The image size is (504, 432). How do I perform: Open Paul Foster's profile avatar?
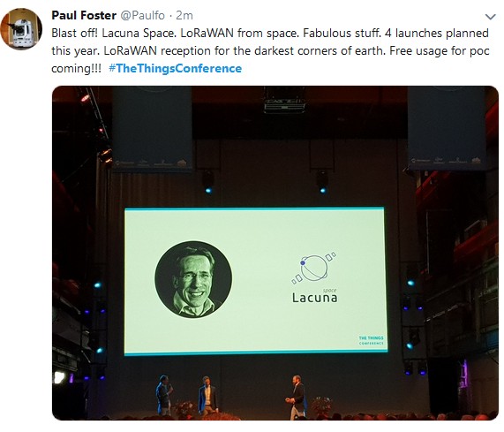[21, 29]
